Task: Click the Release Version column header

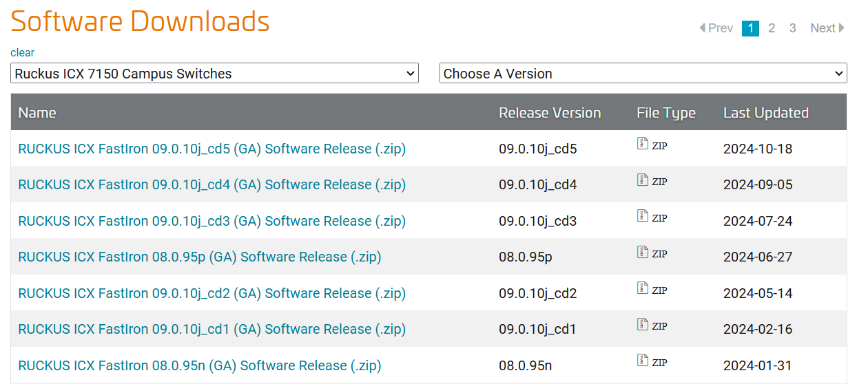Action: click(x=550, y=113)
